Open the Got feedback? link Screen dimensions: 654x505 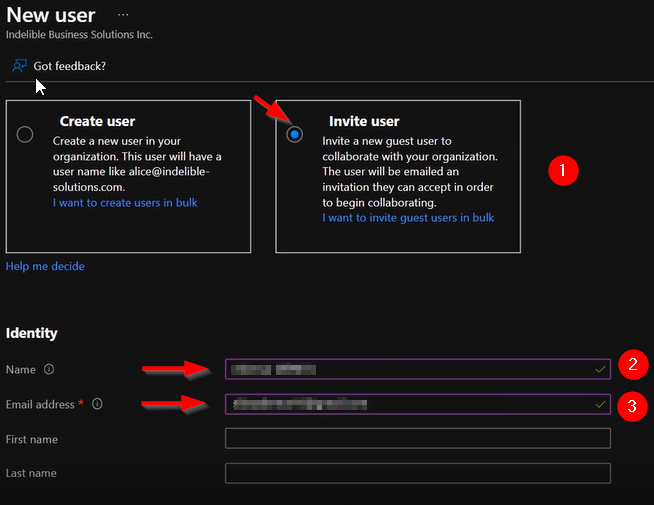tap(70, 66)
